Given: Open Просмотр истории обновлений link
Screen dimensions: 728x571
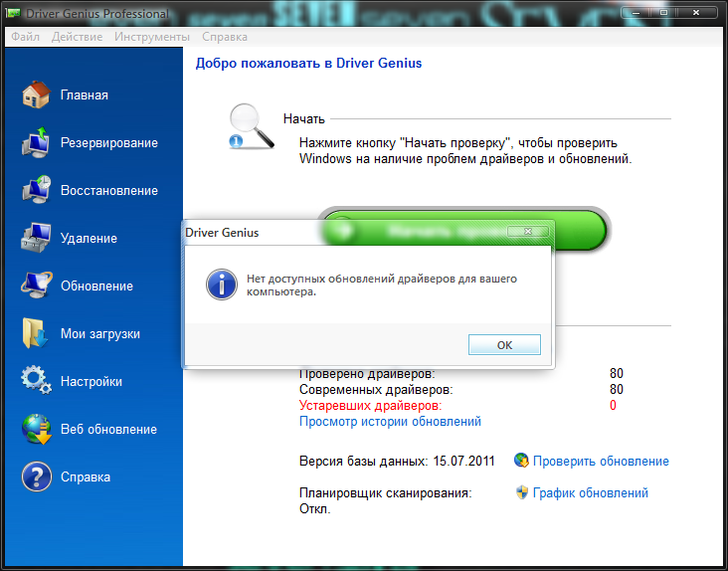Looking at the screenshot, I should click(x=390, y=422).
